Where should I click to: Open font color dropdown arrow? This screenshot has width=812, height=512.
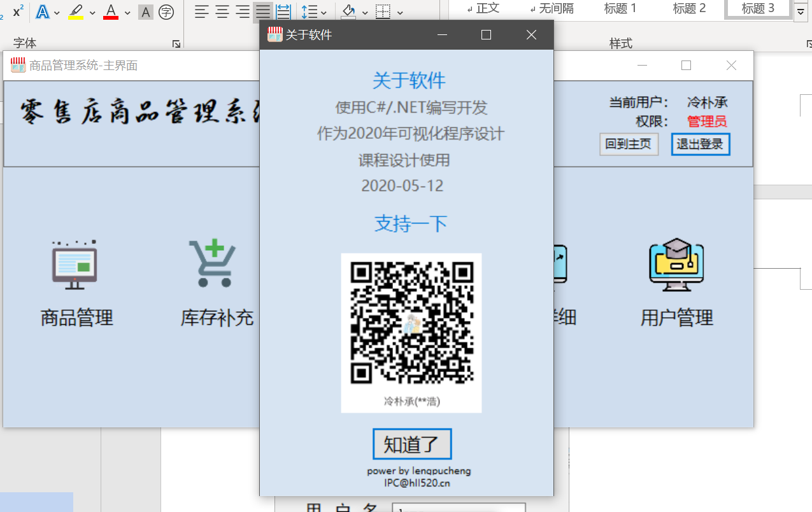point(127,12)
